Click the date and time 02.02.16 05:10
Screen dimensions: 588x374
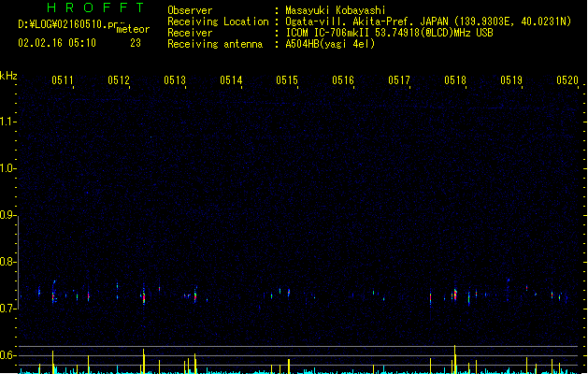[x=57, y=43]
